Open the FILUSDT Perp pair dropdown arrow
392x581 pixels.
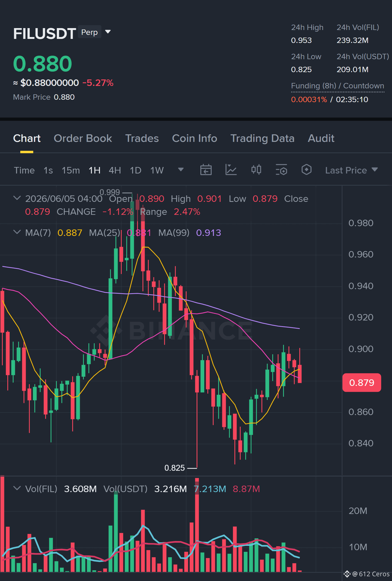coord(108,32)
